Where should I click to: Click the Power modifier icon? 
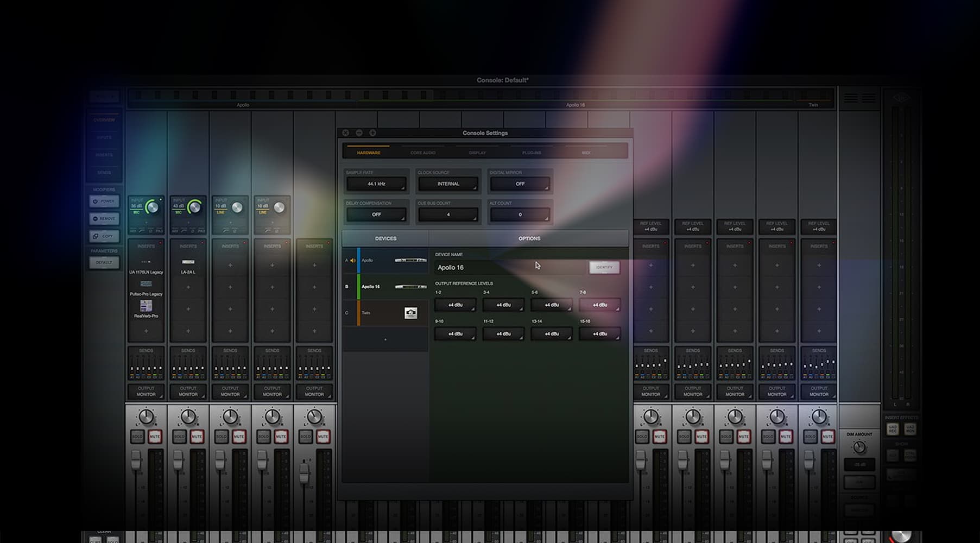pos(95,201)
